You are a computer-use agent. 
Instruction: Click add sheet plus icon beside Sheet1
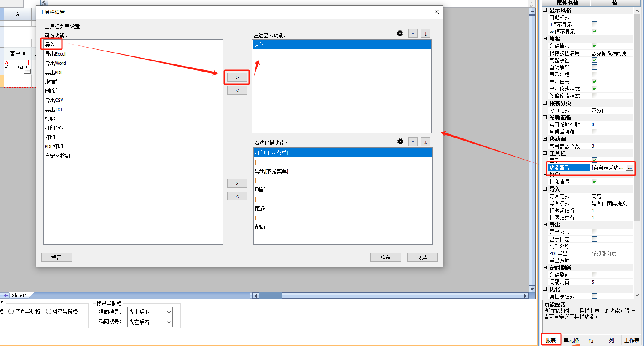point(6,295)
